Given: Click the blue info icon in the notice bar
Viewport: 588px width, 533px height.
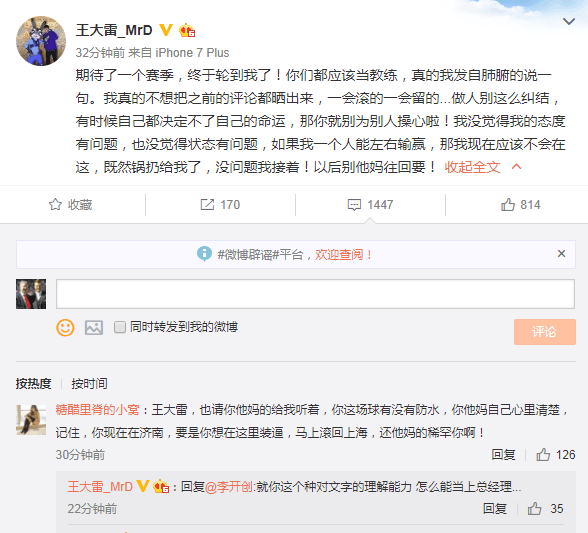Looking at the screenshot, I should point(204,254).
